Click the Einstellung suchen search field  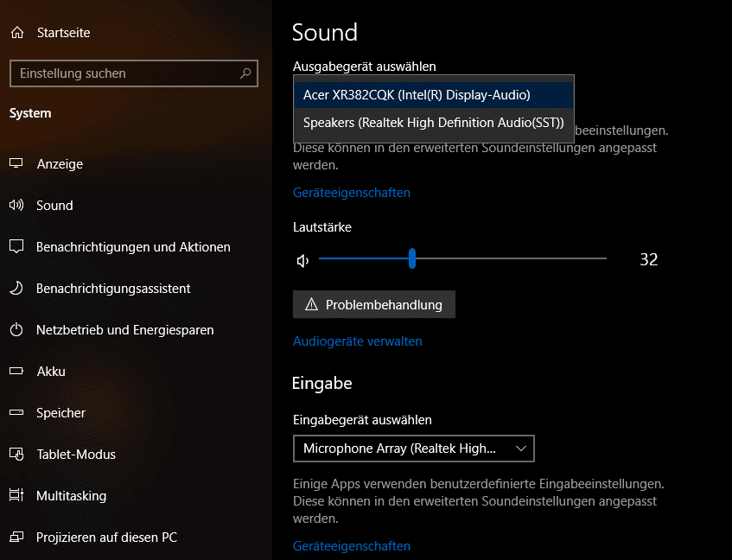(x=133, y=73)
